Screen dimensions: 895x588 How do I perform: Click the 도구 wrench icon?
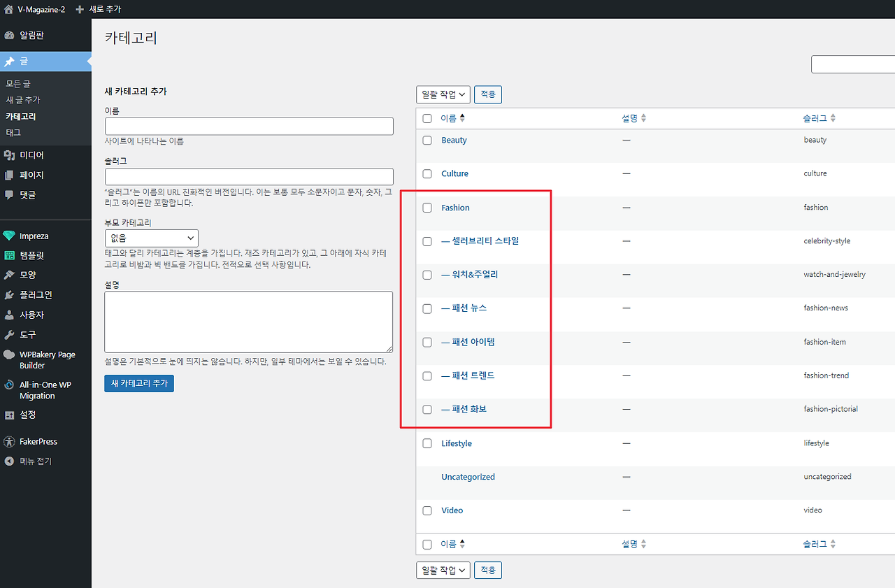[x=9, y=335]
